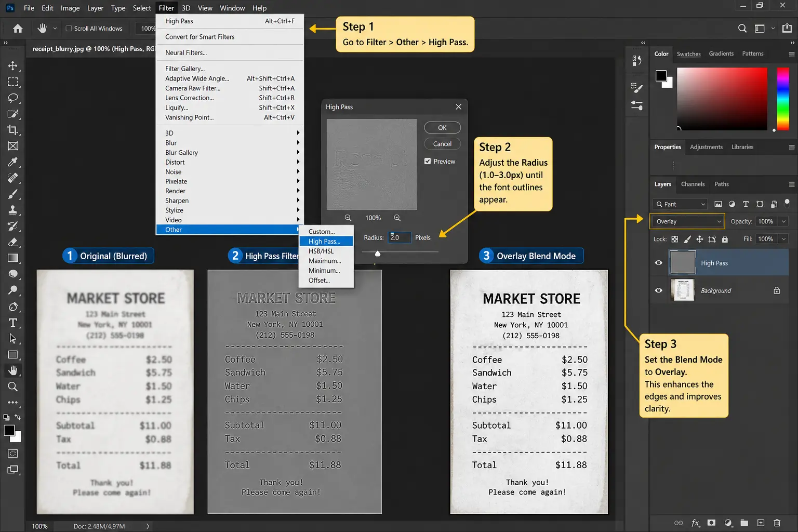The image size is (798, 532).
Task: Click the hue spectrum slider
Action: (x=783, y=99)
